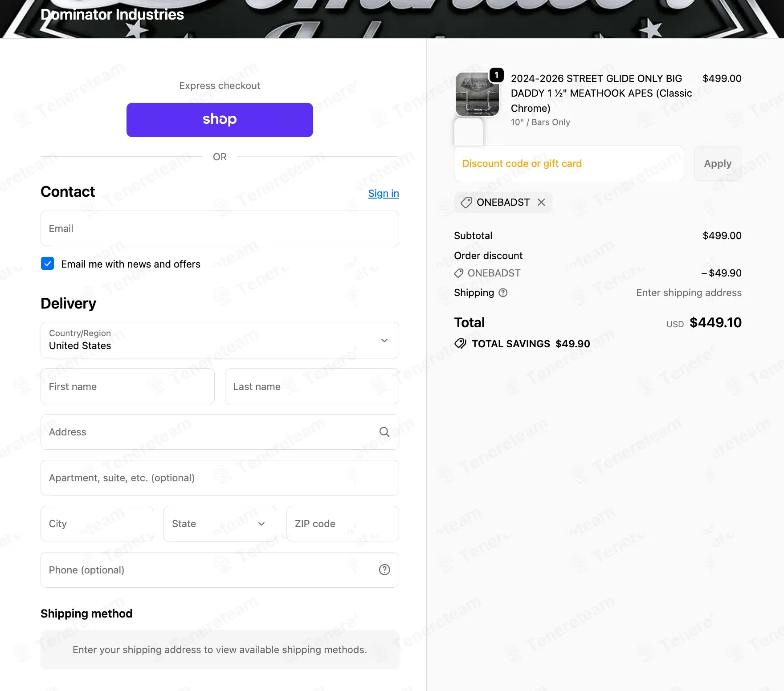The height and width of the screenshot is (691, 784).
Task: Click the Total Savings tag icon
Action: coord(460,344)
